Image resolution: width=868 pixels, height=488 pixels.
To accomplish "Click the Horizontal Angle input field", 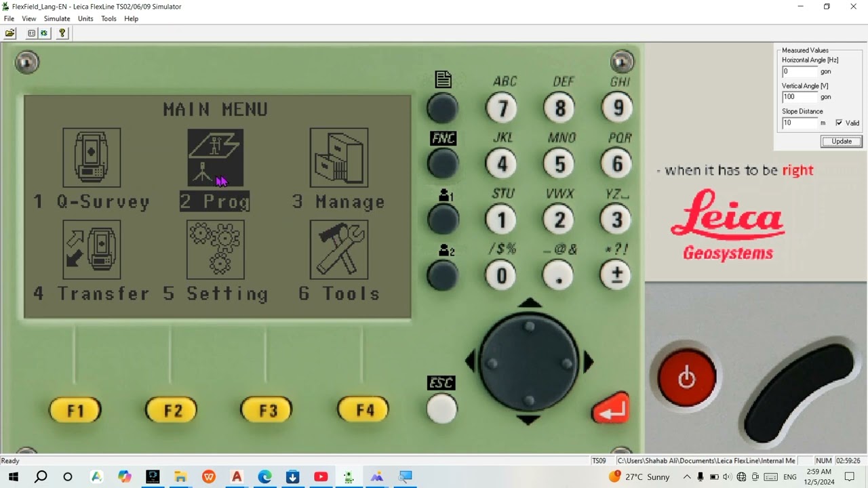I will click(800, 71).
